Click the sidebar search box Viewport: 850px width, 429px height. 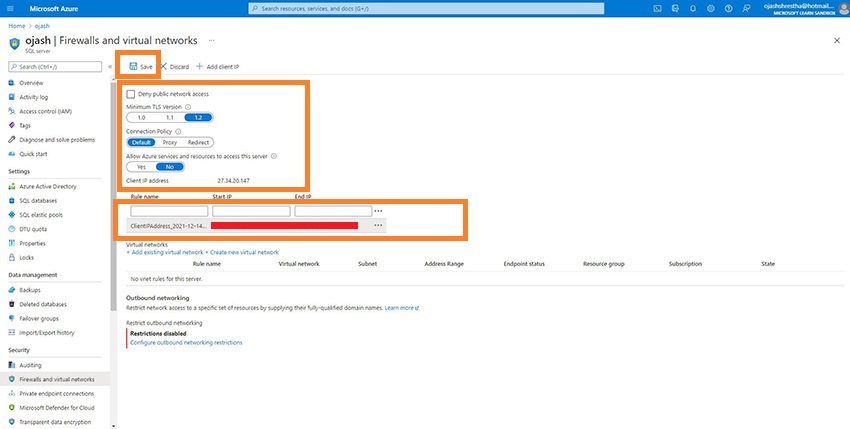click(55, 67)
